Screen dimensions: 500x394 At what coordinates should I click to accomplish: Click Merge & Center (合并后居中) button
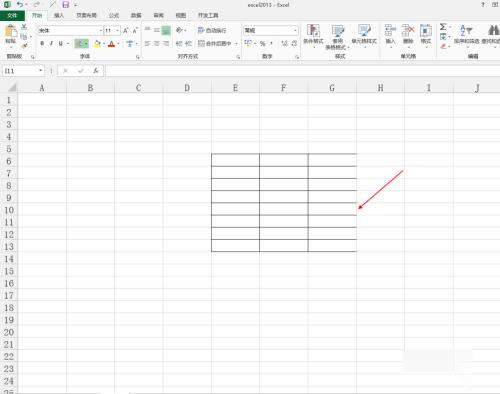click(215, 43)
